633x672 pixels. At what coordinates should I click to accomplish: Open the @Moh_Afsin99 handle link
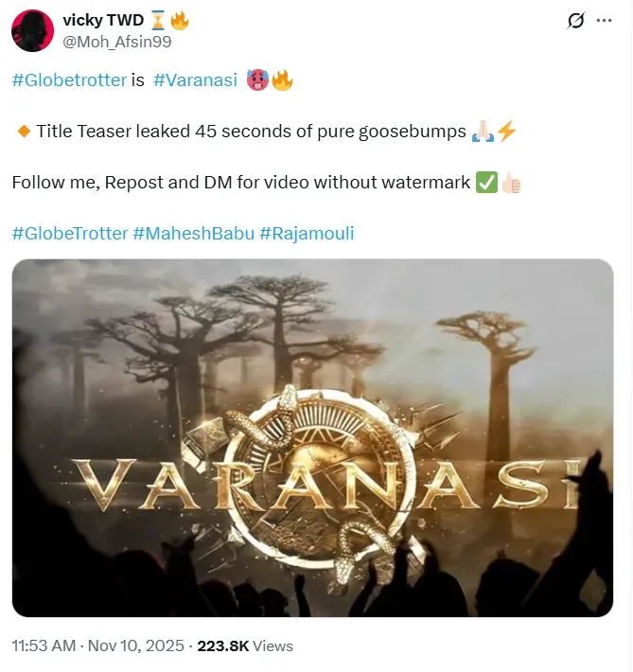pos(116,41)
